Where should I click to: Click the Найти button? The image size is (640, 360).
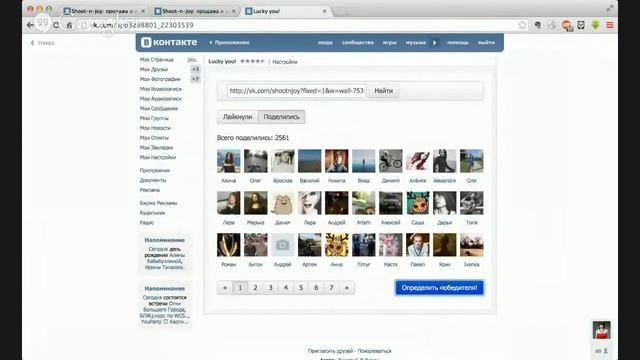point(384,91)
